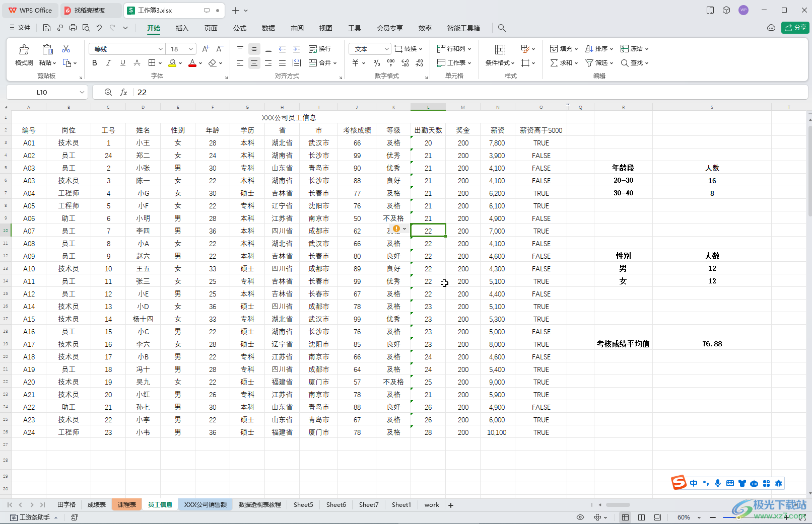The width and height of the screenshot is (812, 524).
Task: Click the cell borders icon
Action: pyautogui.click(x=152, y=63)
